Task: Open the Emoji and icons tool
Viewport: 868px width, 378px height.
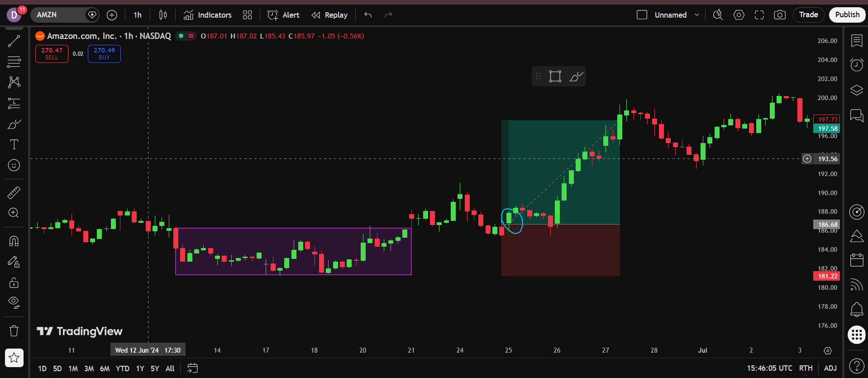Action: click(x=14, y=165)
